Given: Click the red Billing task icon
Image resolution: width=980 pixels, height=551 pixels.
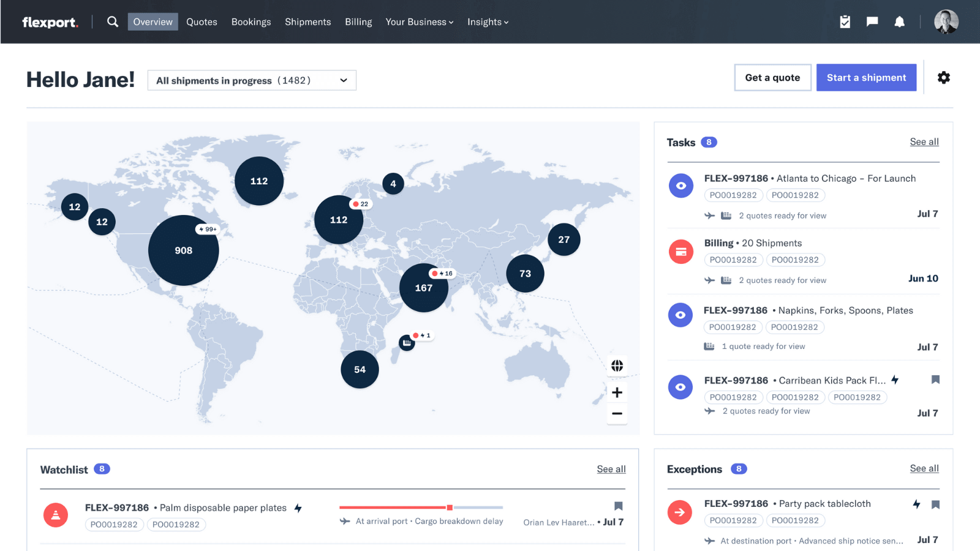Looking at the screenshot, I should (x=680, y=252).
